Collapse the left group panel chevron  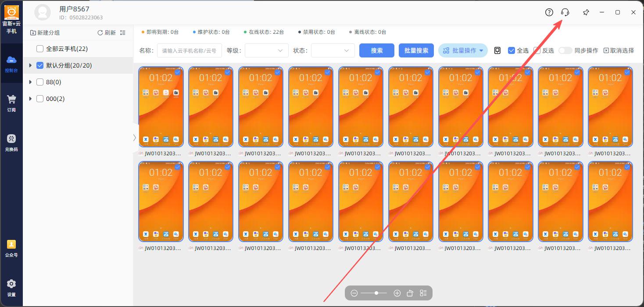pyautogui.click(x=135, y=138)
